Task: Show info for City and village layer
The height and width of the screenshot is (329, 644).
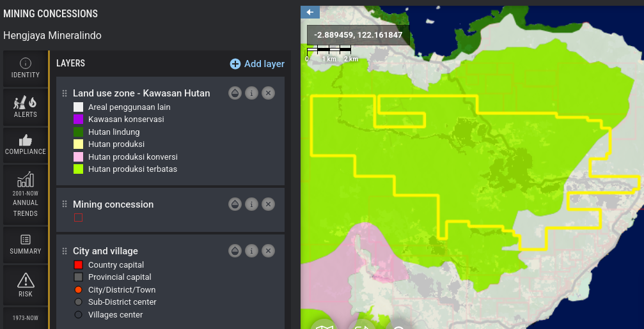Action: [x=251, y=250]
